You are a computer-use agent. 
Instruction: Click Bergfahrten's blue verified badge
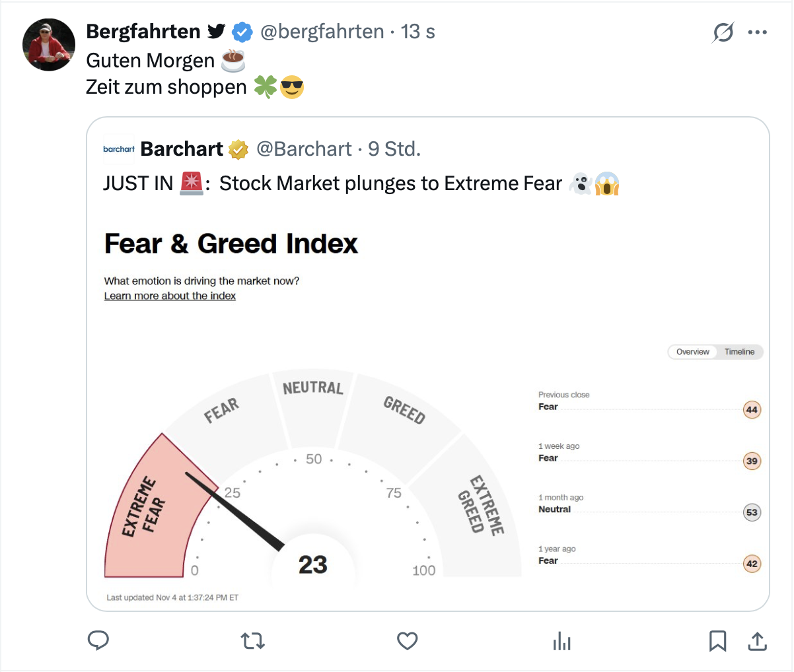click(x=242, y=32)
